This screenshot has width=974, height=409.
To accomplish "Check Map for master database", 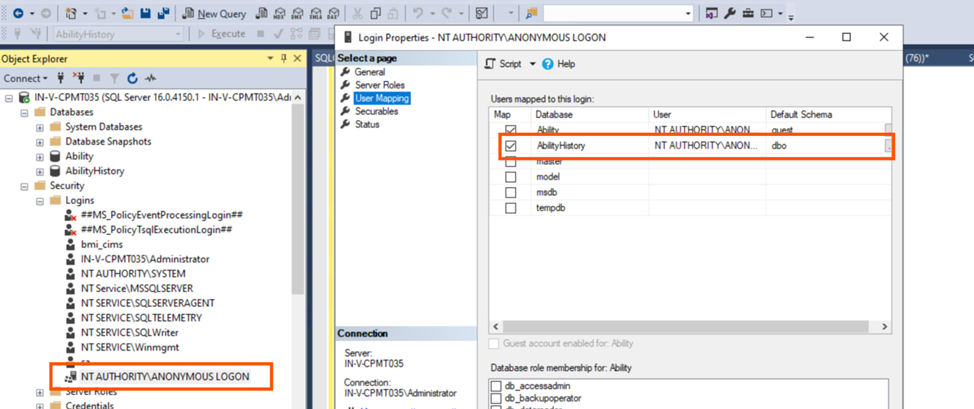I will coord(511,162).
